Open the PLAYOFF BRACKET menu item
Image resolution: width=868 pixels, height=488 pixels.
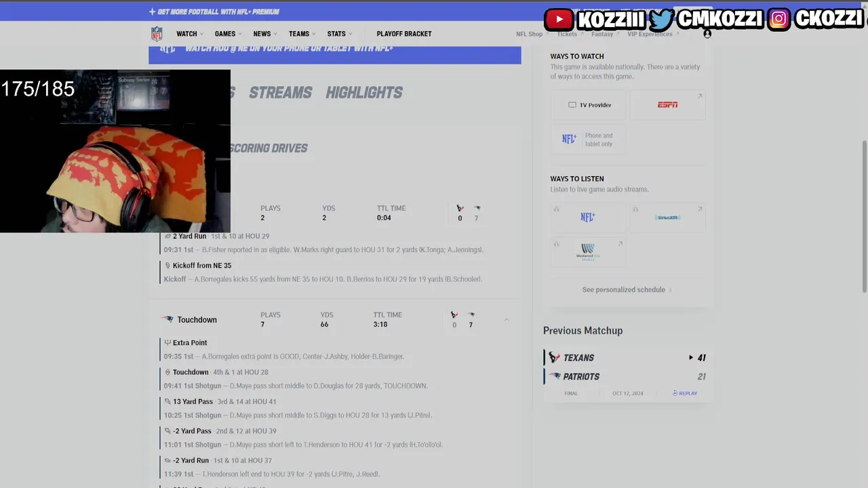(404, 34)
